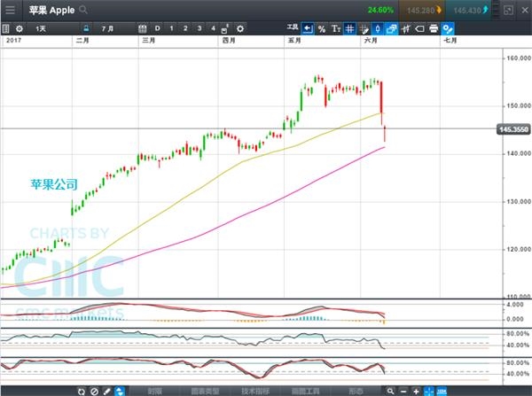Click the price tag label icon
This screenshot has width=532, height=396.
[x=419, y=29]
